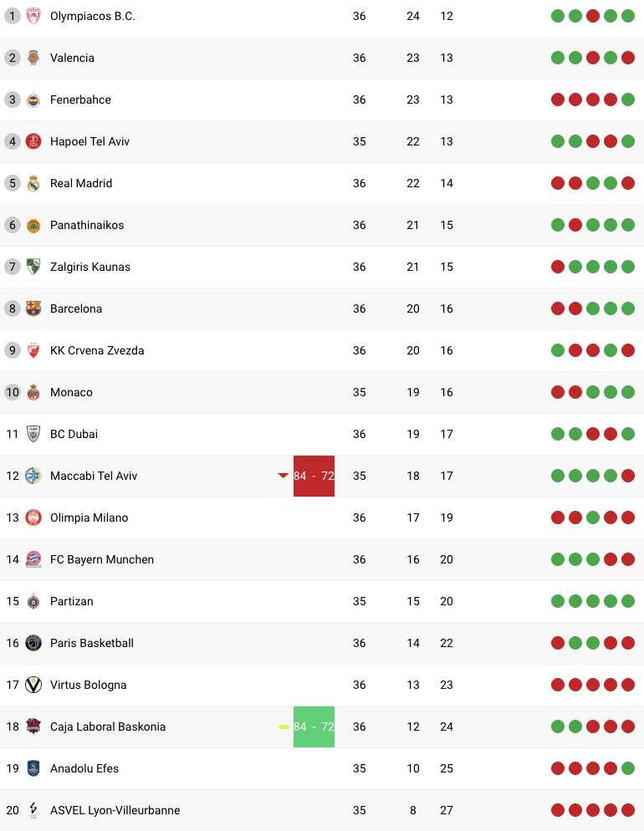
Task: Click the green 84 - 72 score on Baskonia row
Action: coord(314,726)
